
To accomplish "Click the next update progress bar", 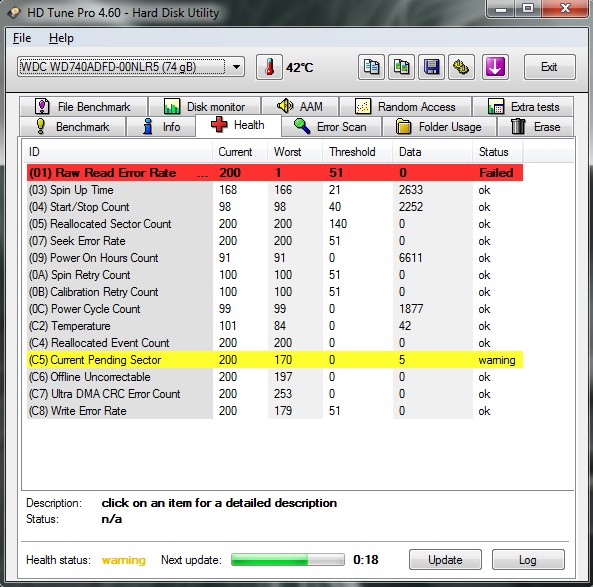I will (x=288, y=560).
